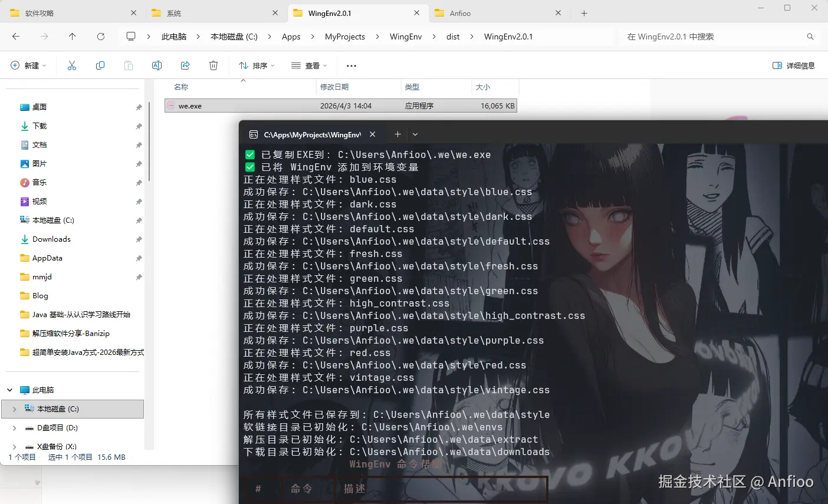
Task: Click Apps in the address breadcrumb
Action: (291, 37)
